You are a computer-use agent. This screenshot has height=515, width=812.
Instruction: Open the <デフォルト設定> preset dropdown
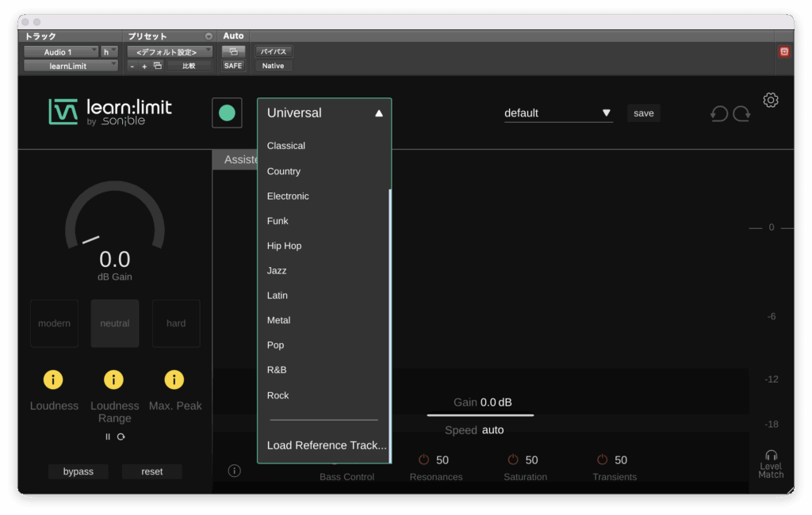coord(170,51)
